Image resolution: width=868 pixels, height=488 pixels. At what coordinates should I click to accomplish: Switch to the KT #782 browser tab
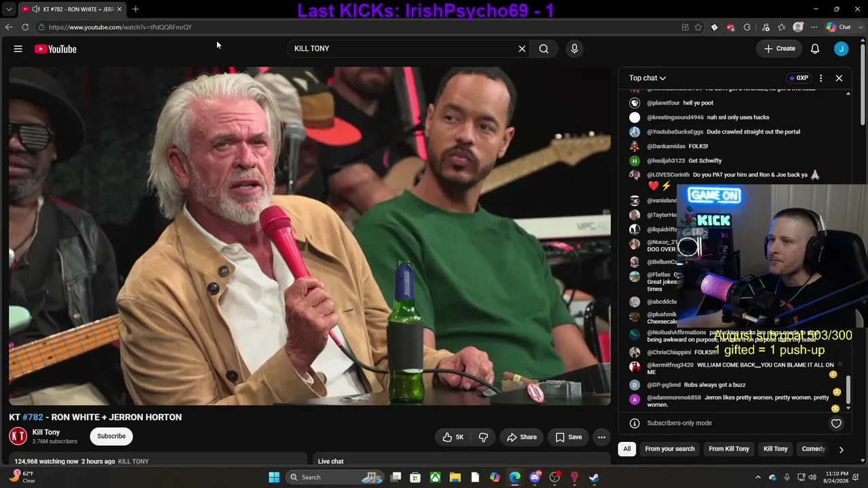(71, 9)
